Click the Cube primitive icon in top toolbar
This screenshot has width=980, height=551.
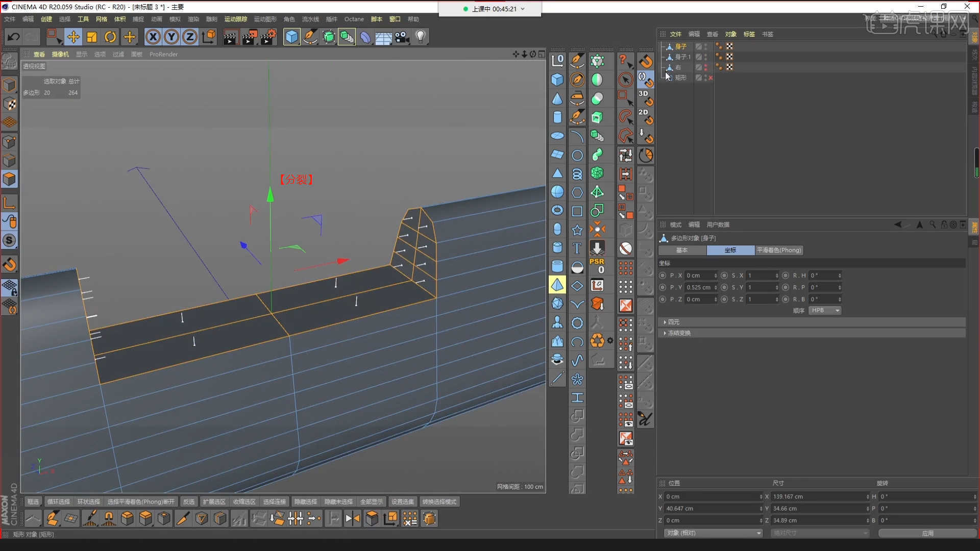(x=291, y=37)
